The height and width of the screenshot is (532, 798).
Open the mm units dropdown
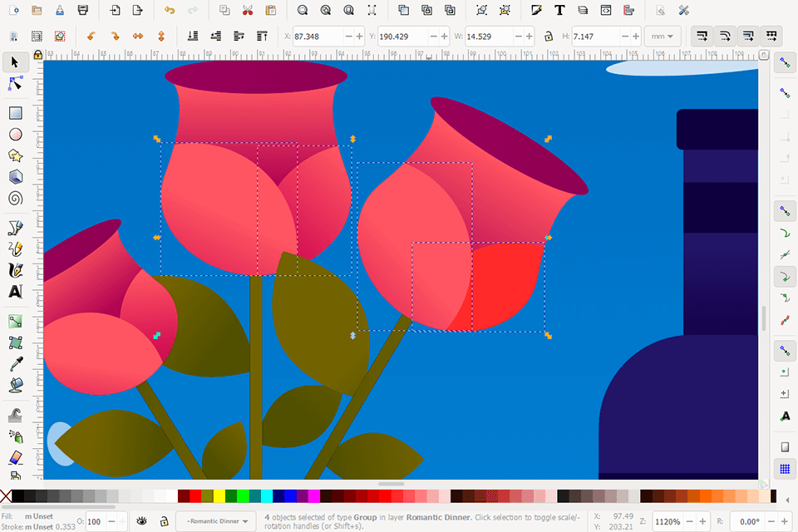(x=662, y=37)
